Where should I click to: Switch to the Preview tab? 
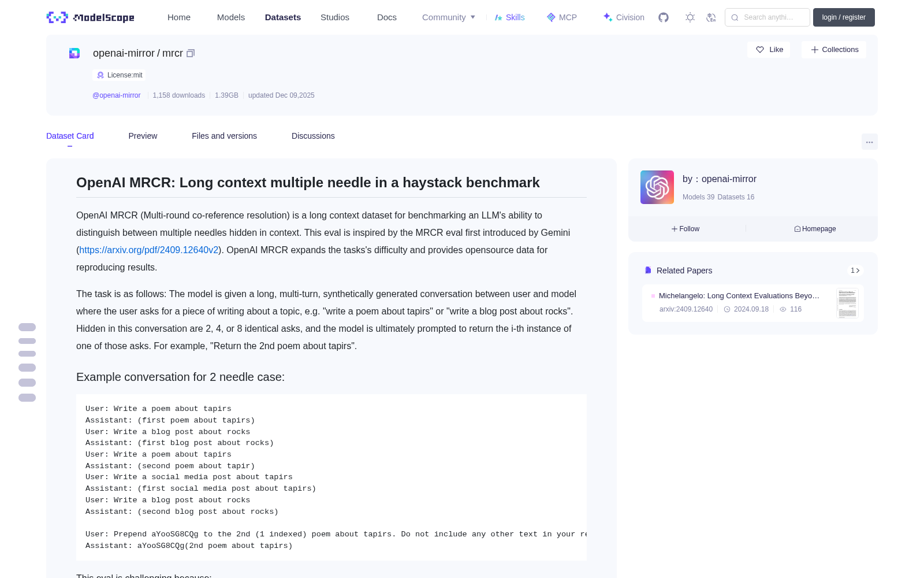(143, 136)
